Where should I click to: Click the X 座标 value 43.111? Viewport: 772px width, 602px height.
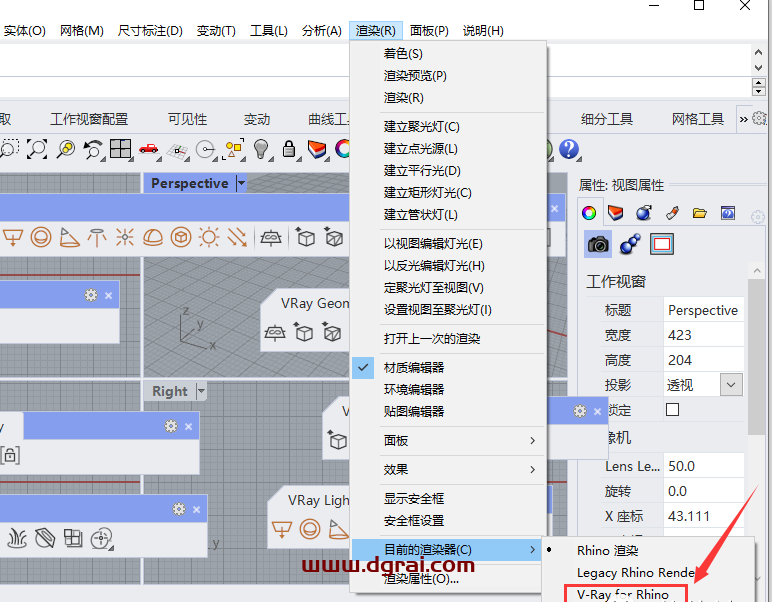pyautogui.click(x=703, y=516)
